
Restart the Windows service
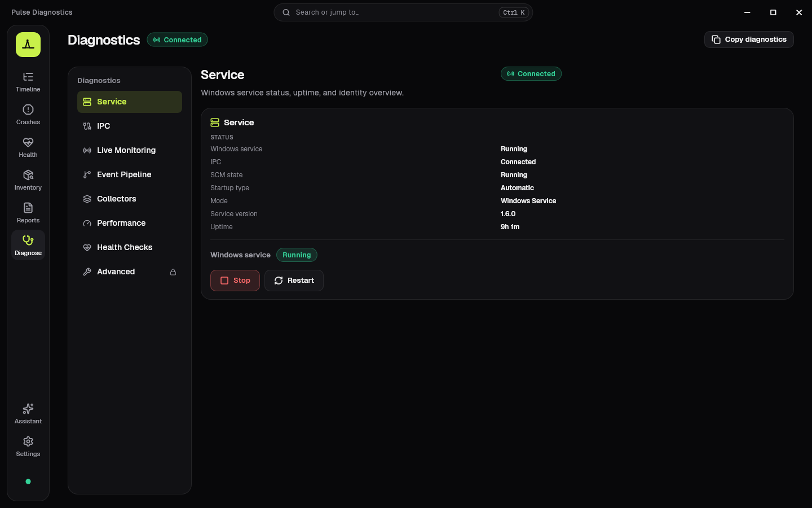(x=294, y=281)
